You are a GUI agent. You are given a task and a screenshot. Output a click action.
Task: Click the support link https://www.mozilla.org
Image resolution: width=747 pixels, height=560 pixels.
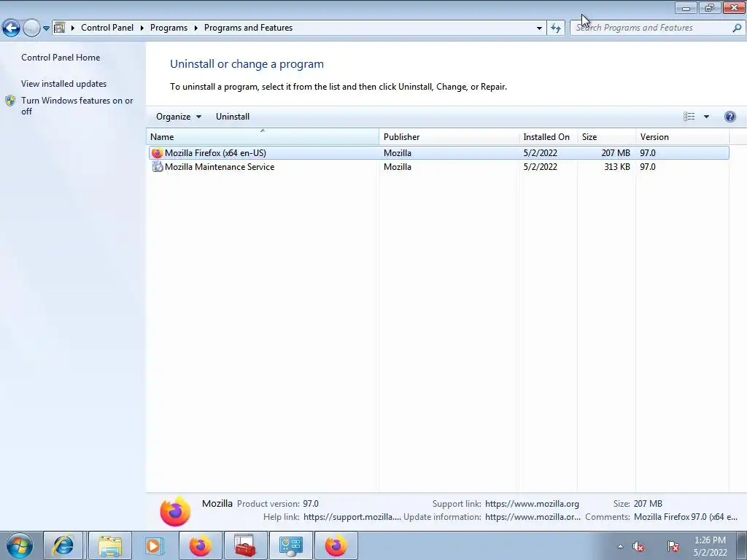(x=532, y=504)
